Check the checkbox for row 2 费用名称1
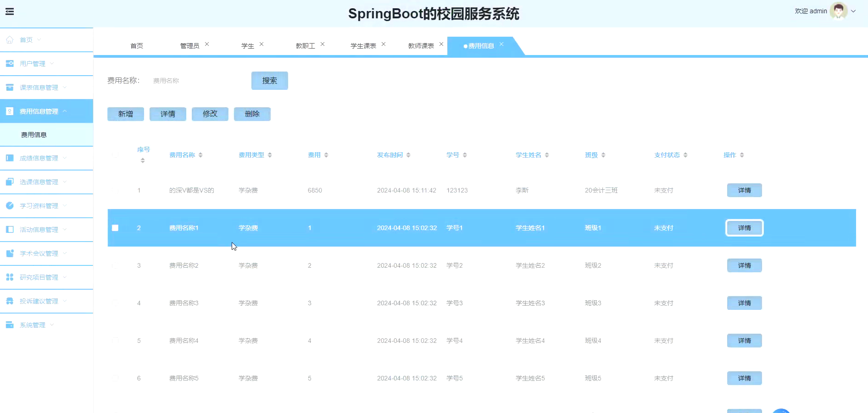Screen dimensions: 868x413 [x=115, y=228]
